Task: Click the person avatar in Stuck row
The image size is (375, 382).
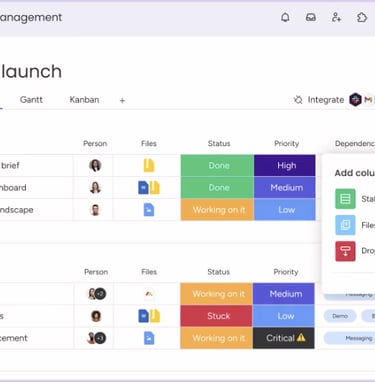Action: click(x=96, y=316)
